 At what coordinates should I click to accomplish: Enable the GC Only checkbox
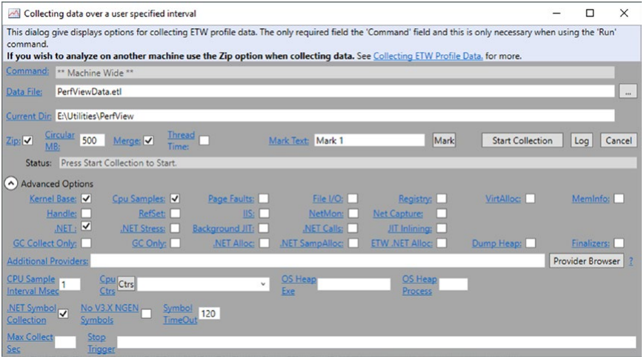[x=175, y=243]
